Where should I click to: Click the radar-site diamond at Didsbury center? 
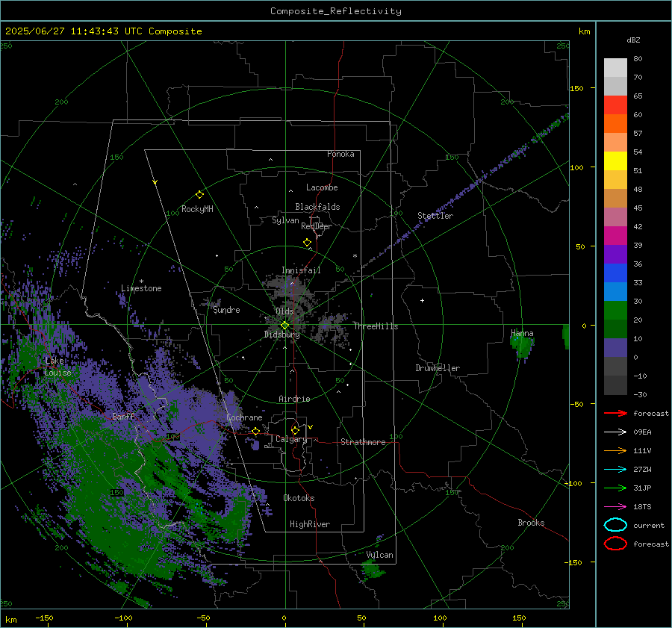click(284, 326)
